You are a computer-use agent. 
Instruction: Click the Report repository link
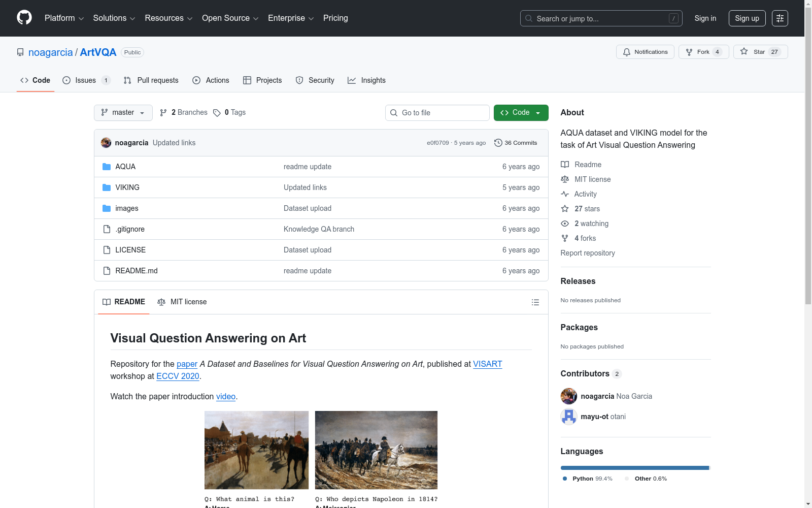(588, 253)
